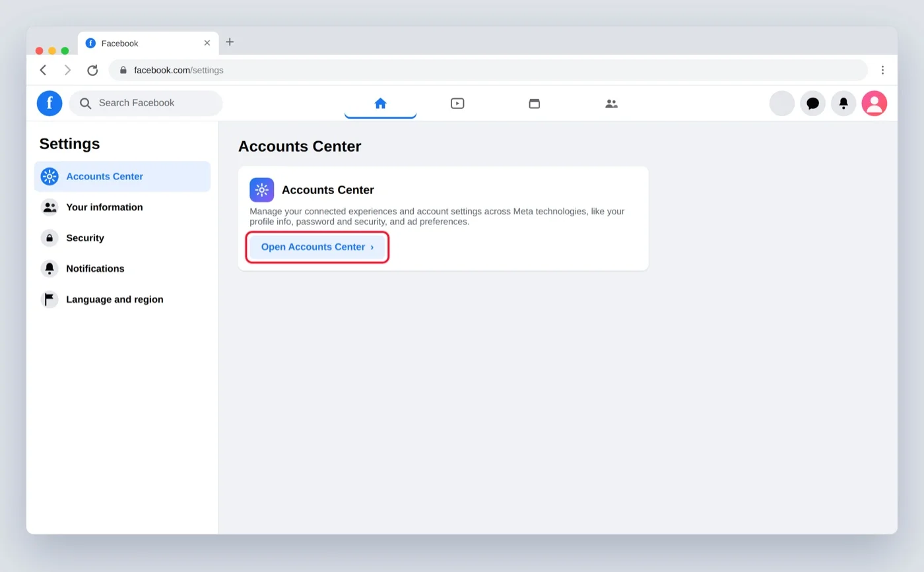Click the Accounts Center card title
This screenshot has width=924, height=572.
328,190
